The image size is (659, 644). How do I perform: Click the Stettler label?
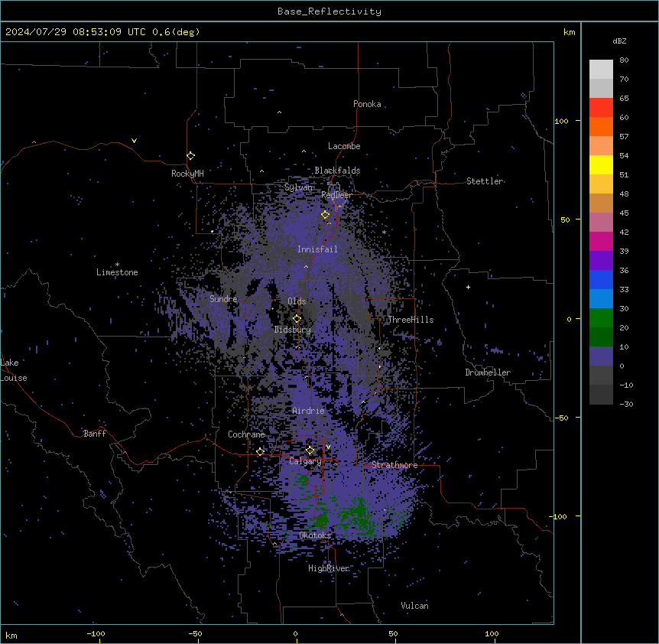[x=485, y=181]
